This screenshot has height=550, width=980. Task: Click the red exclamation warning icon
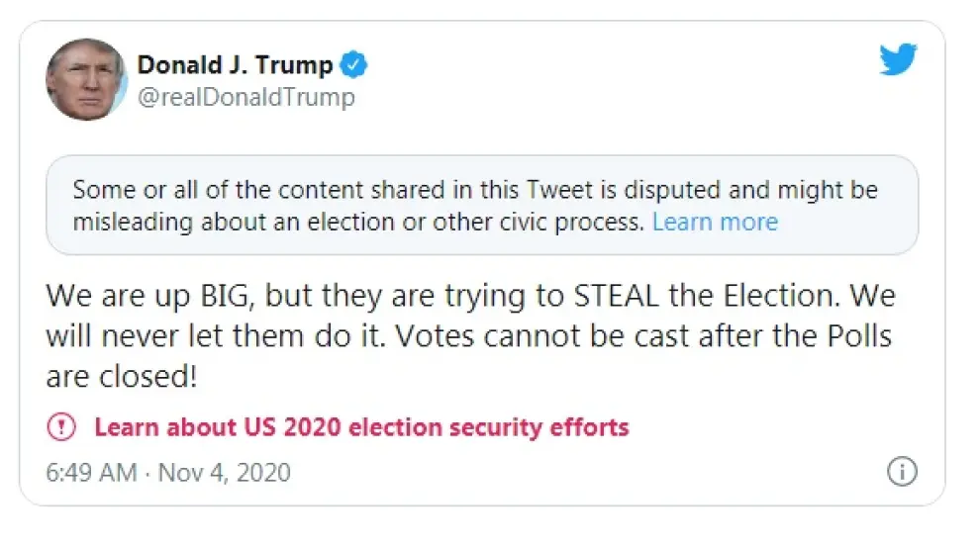[x=61, y=427]
